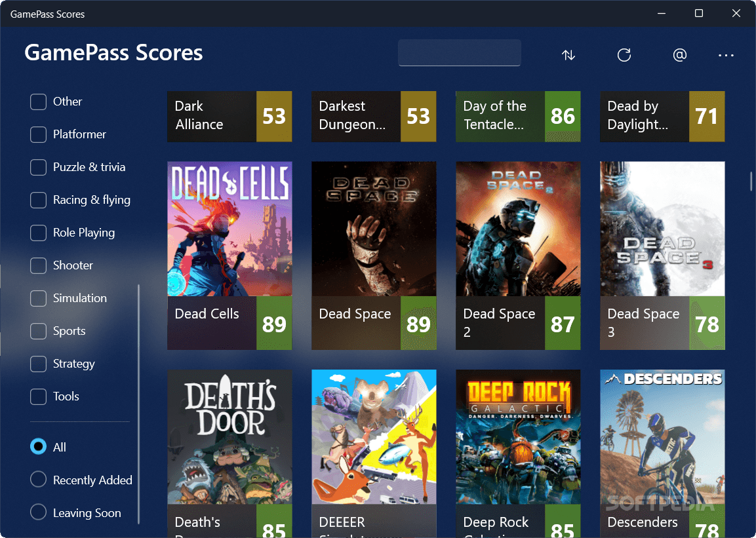The image size is (756, 538).
Task: Click Dead Cells score 89 badge
Action: tap(274, 323)
